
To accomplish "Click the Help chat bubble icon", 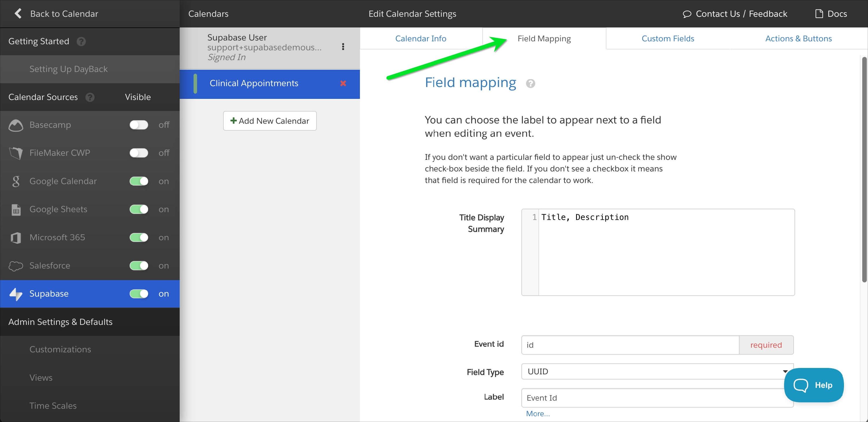I will tap(801, 385).
